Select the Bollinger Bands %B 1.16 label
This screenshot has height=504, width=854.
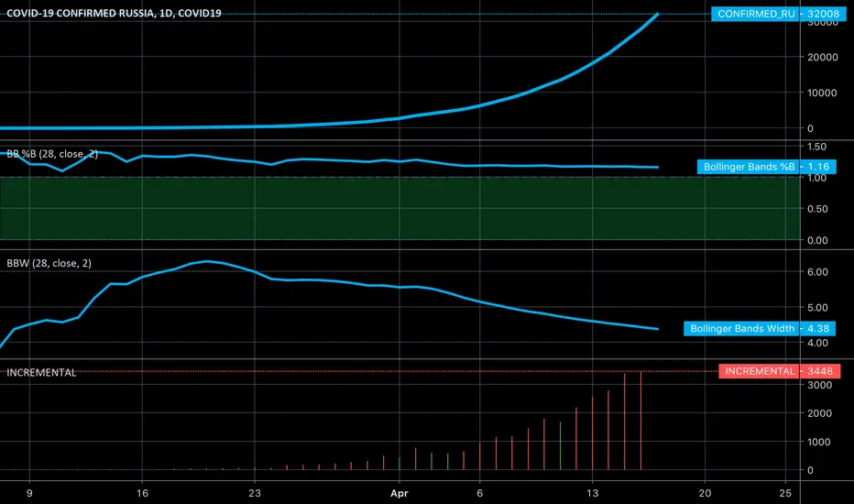click(x=766, y=167)
